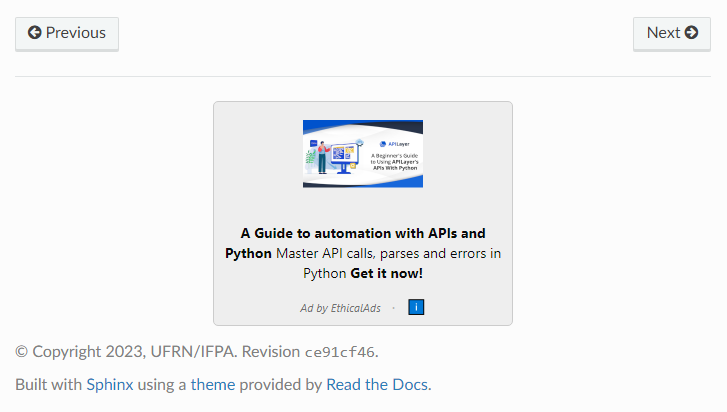Click the APILayer logo inside the ad image

(x=395, y=144)
